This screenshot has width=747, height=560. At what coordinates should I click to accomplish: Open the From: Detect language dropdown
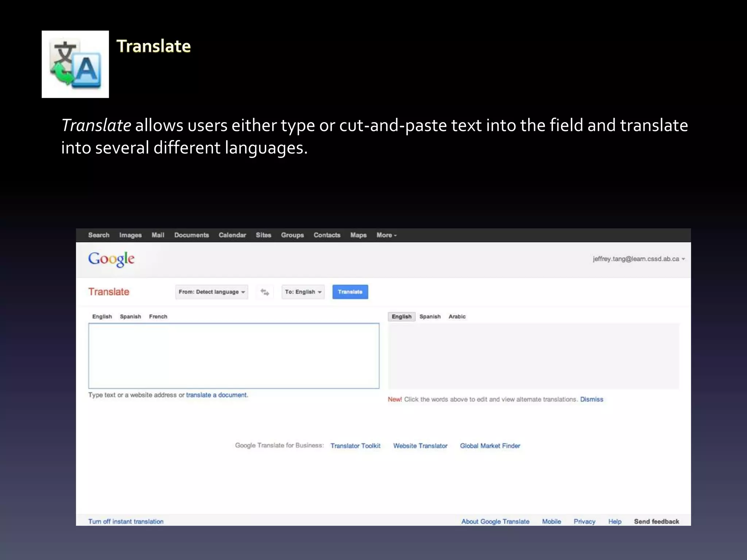212,292
